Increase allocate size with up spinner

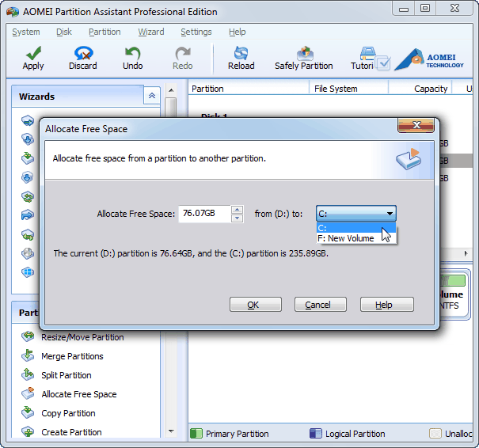tap(237, 210)
